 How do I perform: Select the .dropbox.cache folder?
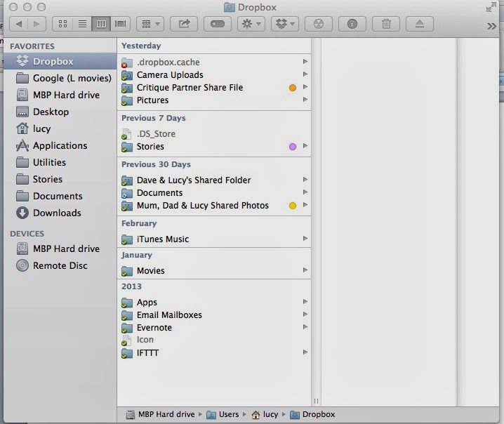point(214,62)
